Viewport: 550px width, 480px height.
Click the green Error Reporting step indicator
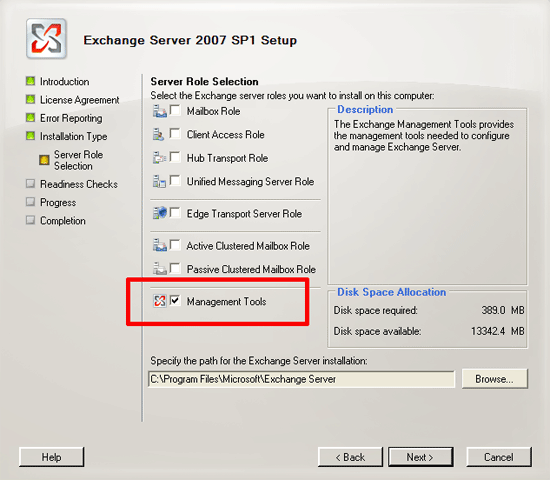pos(31,118)
